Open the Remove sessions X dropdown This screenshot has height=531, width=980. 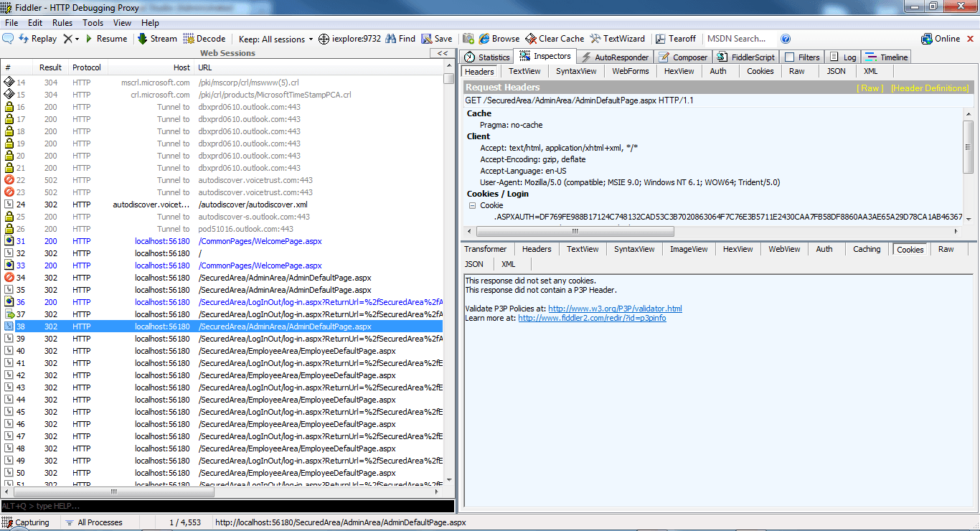pyautogui.click(x=71, y=39)
